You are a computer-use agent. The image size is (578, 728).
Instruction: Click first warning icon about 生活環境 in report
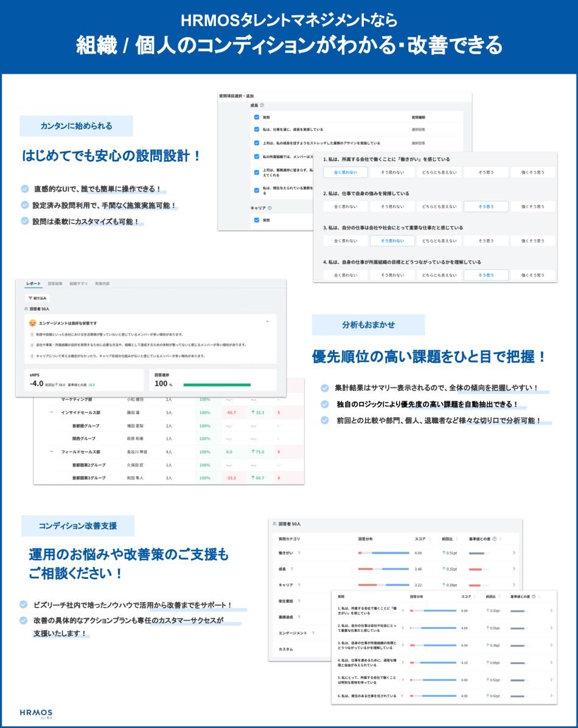[32, 335]
